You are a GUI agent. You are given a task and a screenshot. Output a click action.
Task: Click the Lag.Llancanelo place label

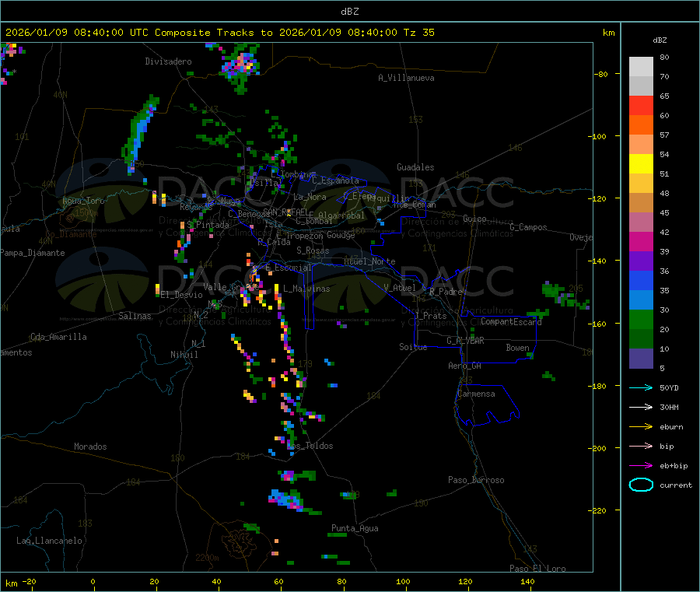pyautogui.click(x=50, y=541)
